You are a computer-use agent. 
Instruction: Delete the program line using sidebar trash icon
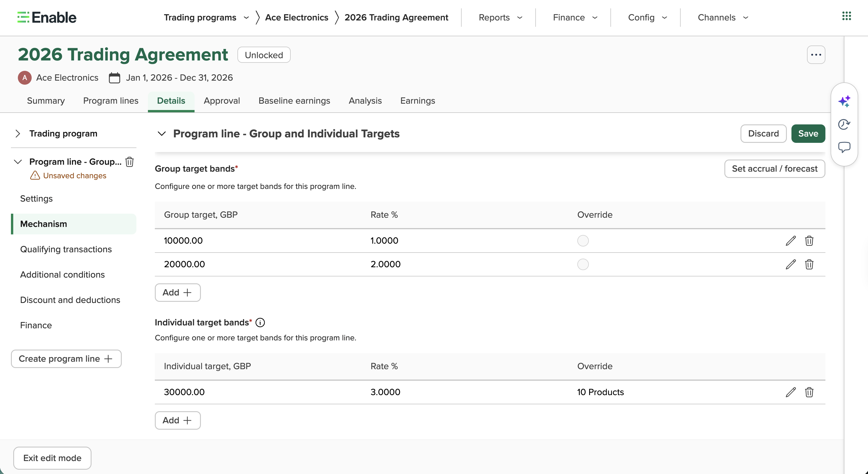(x=130, y=162)
